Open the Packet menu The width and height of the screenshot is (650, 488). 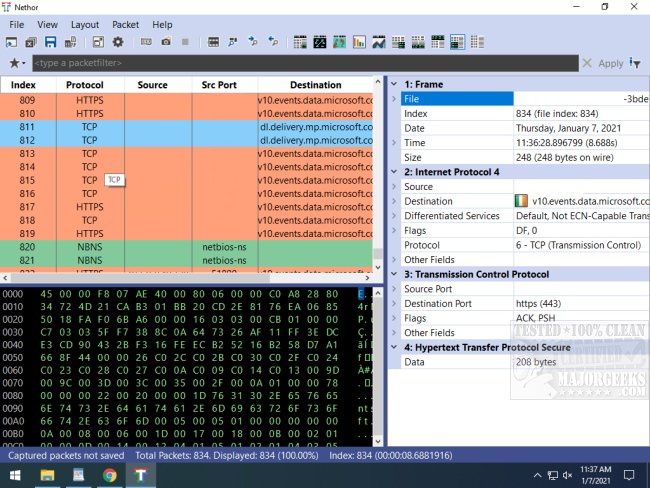[x=126, y=24]
